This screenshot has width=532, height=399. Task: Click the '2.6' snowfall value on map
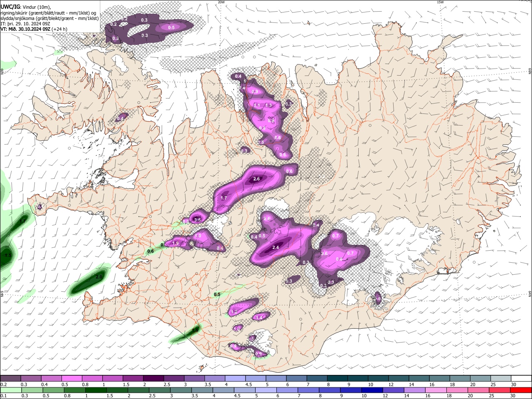256,179
